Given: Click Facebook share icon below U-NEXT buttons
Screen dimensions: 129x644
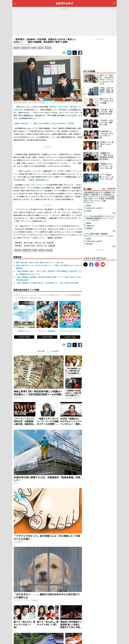Looking at the screenshot, I should (x=80, y=345).
